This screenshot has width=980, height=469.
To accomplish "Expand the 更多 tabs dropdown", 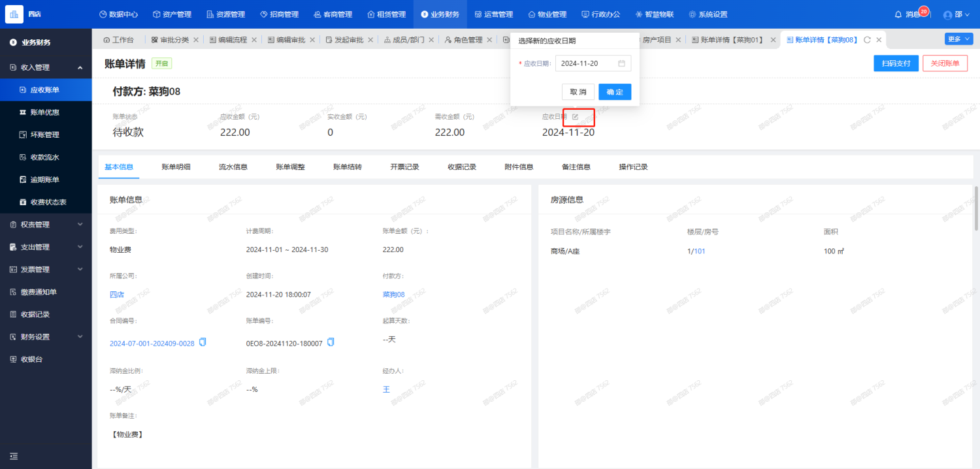I will (958, 39).
